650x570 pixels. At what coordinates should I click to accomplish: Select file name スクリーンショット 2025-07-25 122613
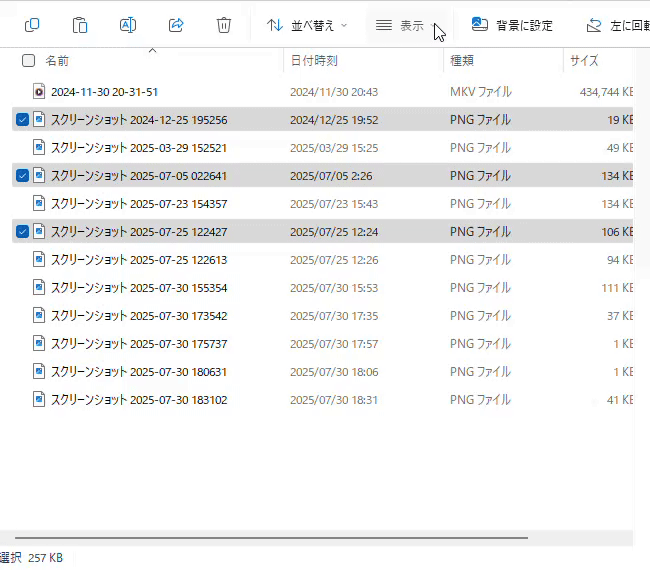pos(139,260)
